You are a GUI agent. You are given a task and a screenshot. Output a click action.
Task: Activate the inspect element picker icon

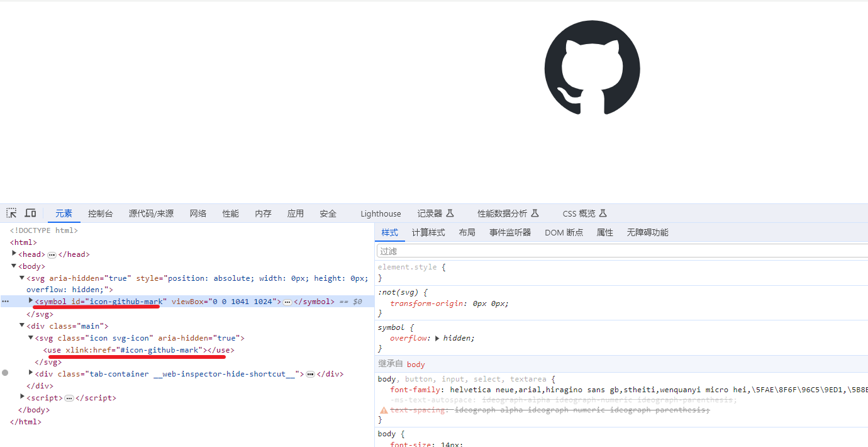click(x=11, y=213)
